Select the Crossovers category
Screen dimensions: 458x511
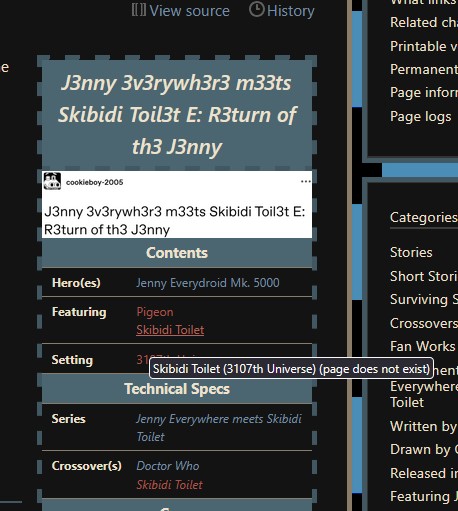click(x=424, y=323)
